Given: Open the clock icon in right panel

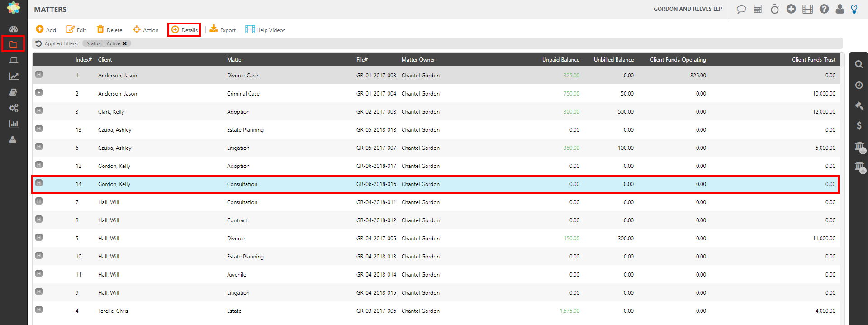Looking at the screenshot, I should click(859, 85).
